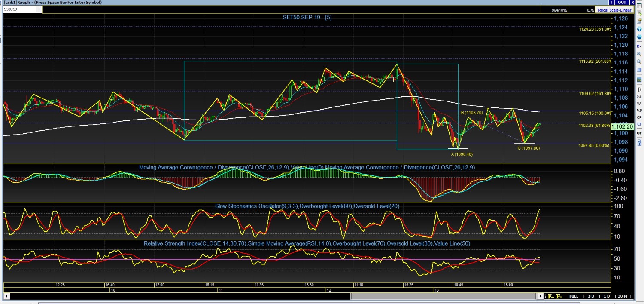The height and width of the screenshot is (304, 644).
Task: Click the 12:25 time axis label
Action: click(x=60, y=285)
